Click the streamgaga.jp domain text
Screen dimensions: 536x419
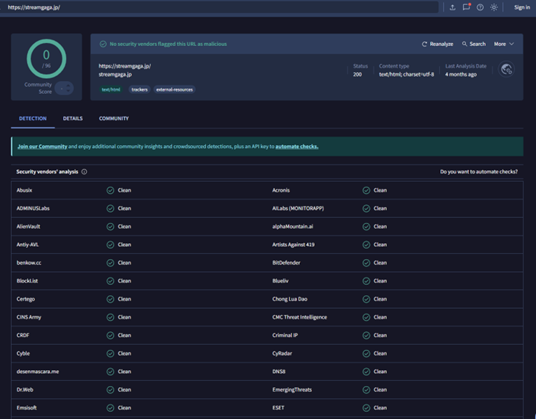tap(115, 74)
